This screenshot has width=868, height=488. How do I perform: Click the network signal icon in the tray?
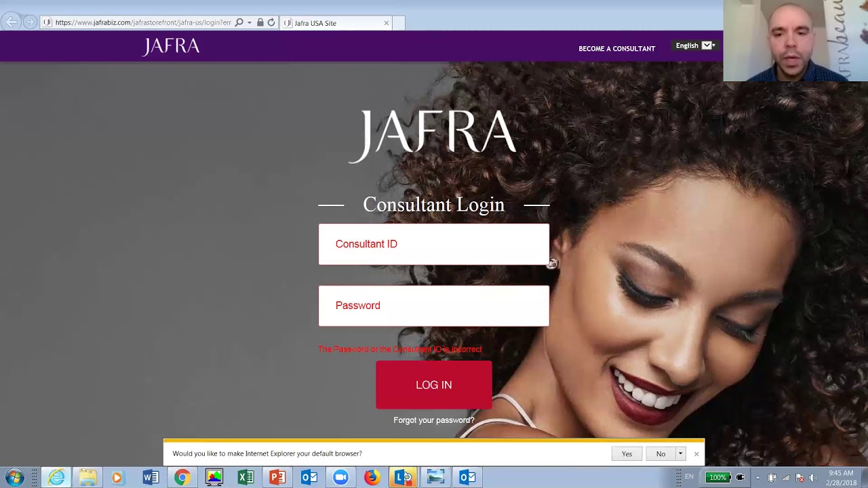786,478
